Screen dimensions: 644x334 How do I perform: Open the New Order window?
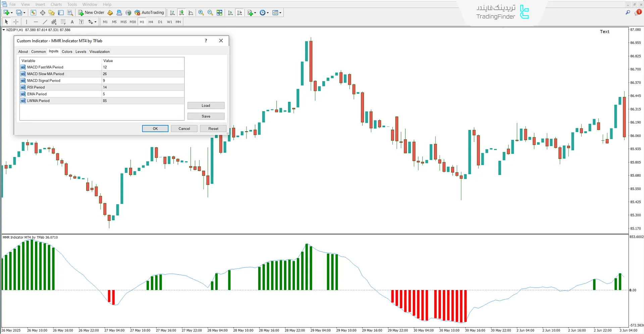pyautogui.click(x=91, y=12)
